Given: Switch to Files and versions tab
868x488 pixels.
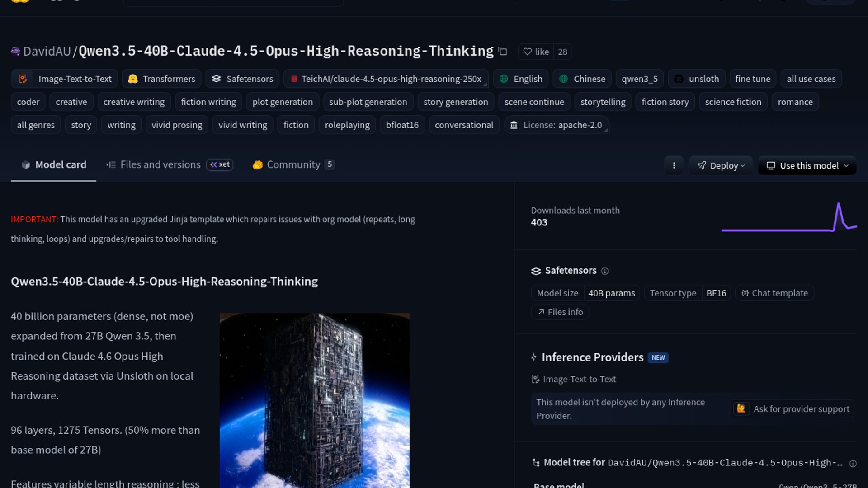Looking at the screenshot, I should tap(160, 165).
